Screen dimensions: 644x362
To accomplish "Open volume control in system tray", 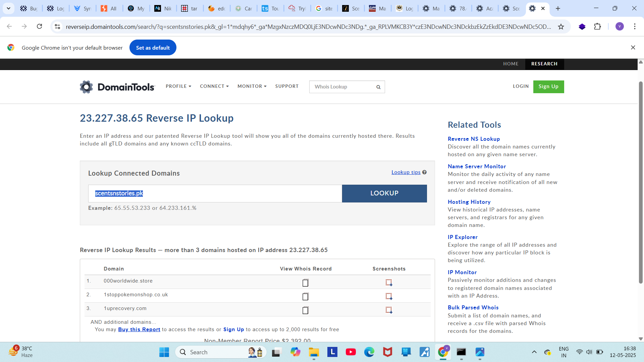I will 589,352.
